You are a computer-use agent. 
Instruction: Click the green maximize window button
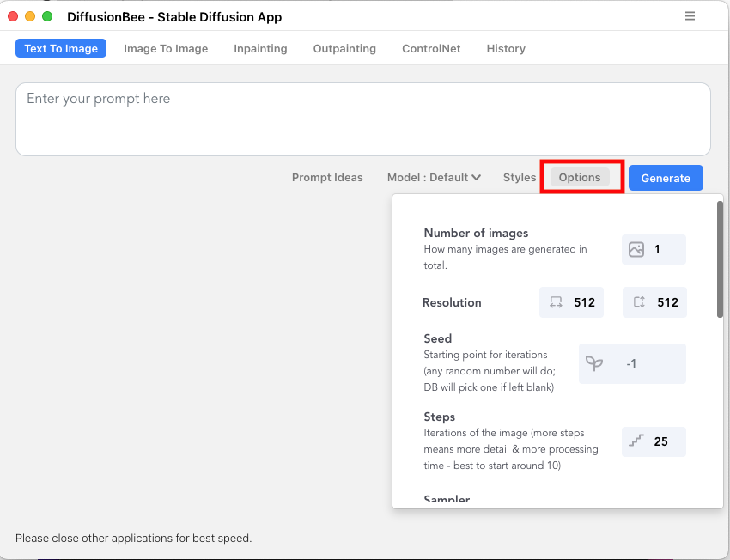[x=47, y=16]
